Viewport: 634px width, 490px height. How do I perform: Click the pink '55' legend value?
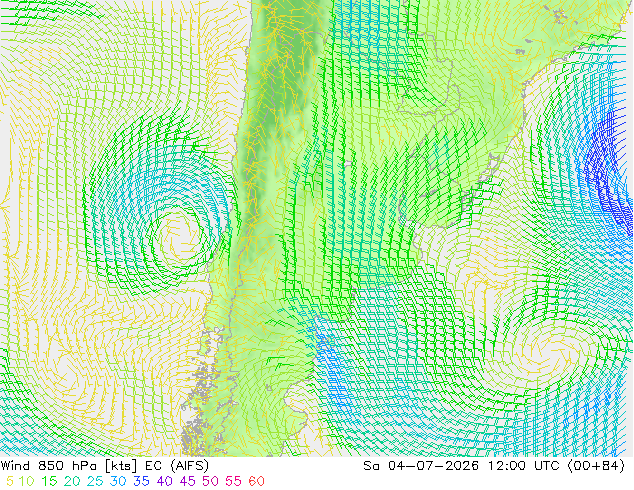233,481
